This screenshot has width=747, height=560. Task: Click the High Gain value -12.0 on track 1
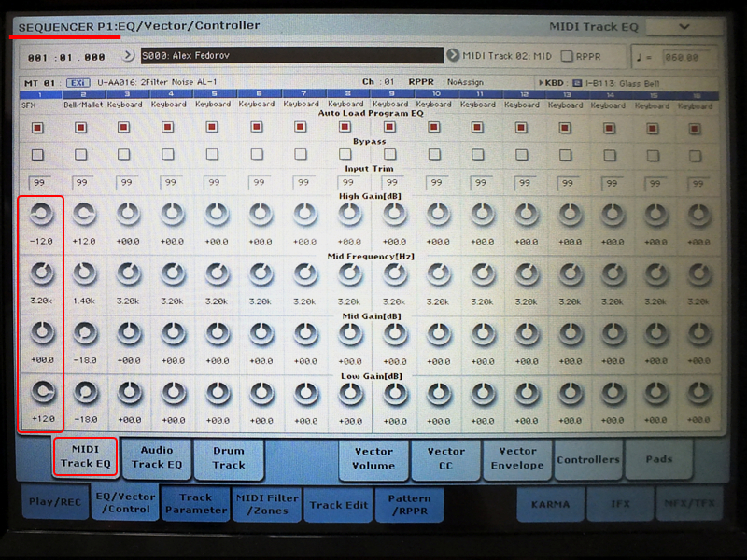coord(41,241)
